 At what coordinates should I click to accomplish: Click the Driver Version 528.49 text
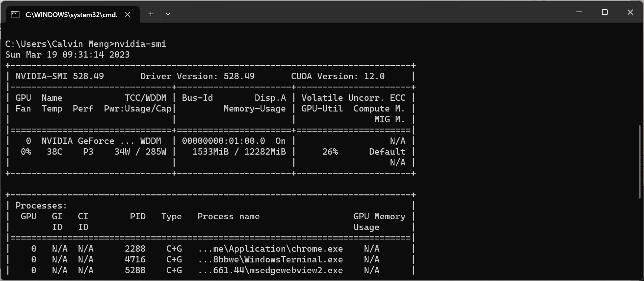tap(197, 76)
